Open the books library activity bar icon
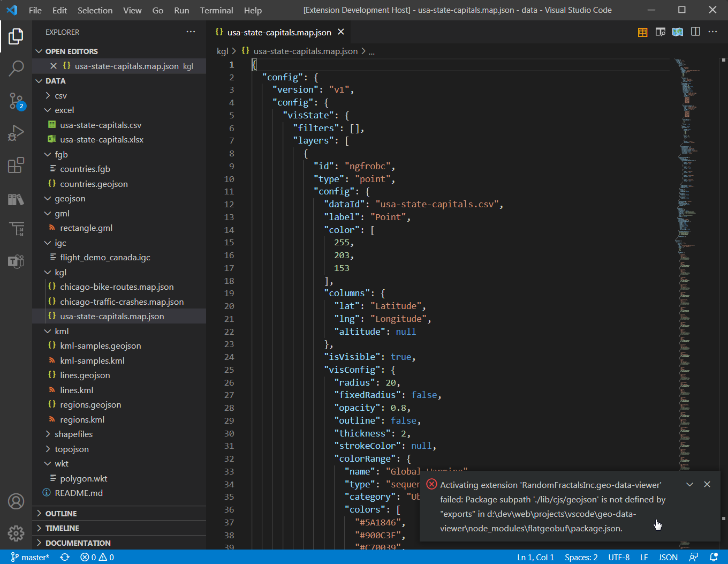The height and width of the screenshot is (564, 728). (16, 199)
